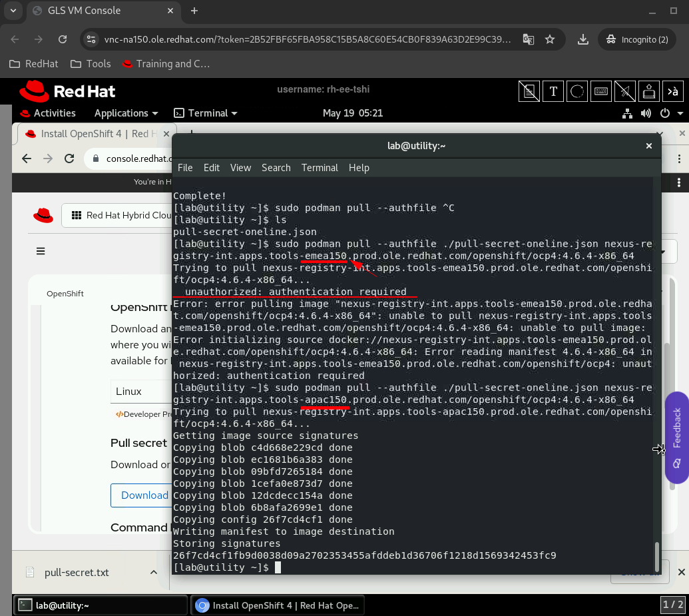The width and height of the screenshot is (689, 616).
Task: Close the lab@utility terminal window
Action: pyautogui.click(x=649, y=146)
